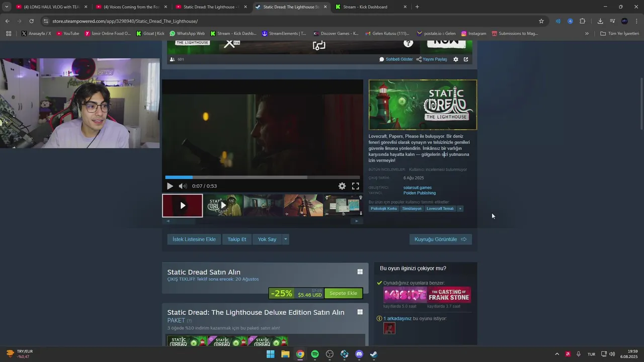Image resolution: width=644 pixels, height=362 pixels.
Task: Open a new browser tab
Action: coord(417,7)
